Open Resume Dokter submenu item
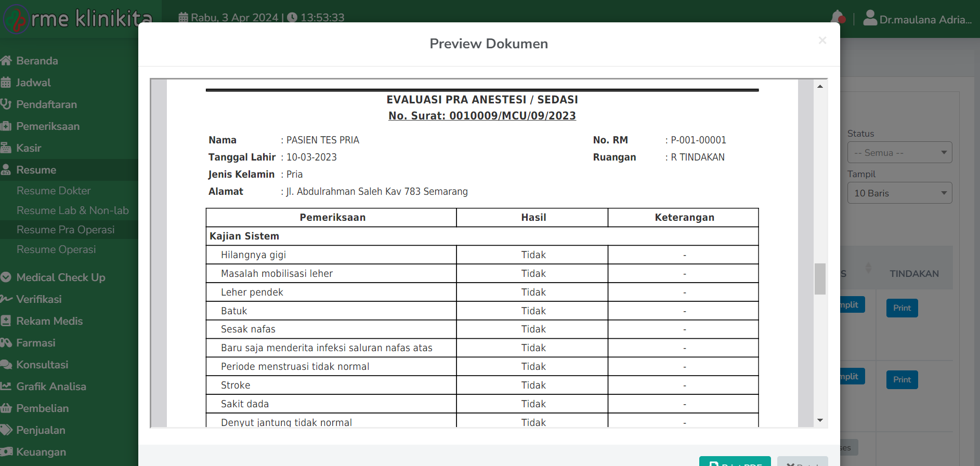This screenshot has height=466, width=980. click(54, 191)
